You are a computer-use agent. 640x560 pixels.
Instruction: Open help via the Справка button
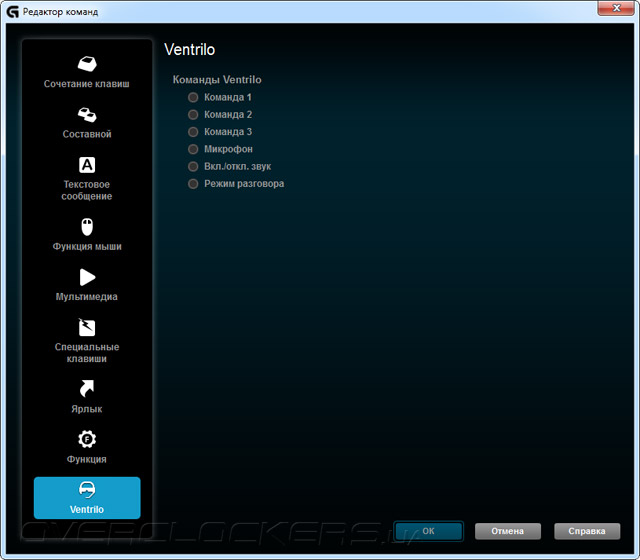tap(587, 531)
